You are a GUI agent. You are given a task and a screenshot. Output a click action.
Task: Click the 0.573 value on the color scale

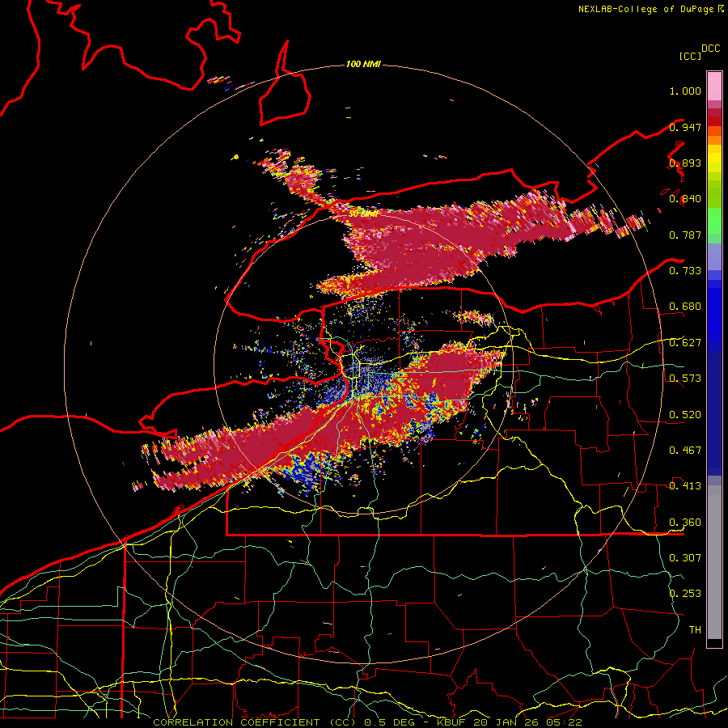(685, 379)
